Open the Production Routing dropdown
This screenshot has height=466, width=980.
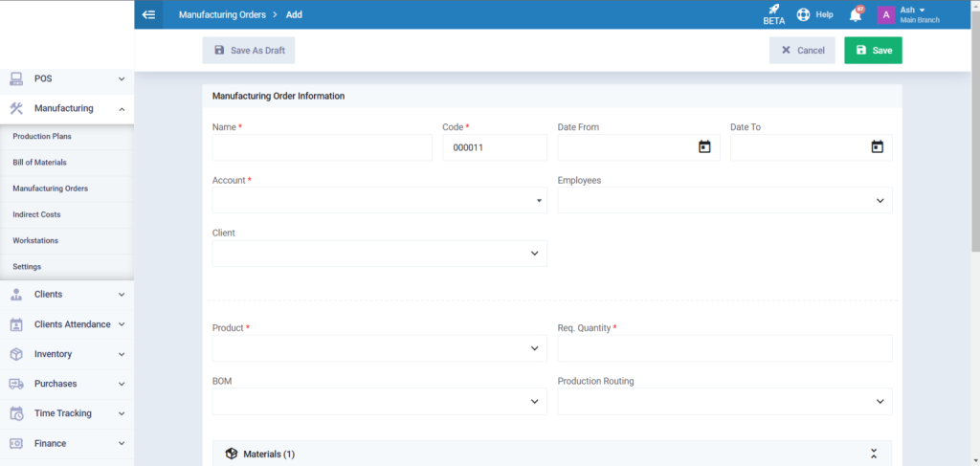point(725,402)
